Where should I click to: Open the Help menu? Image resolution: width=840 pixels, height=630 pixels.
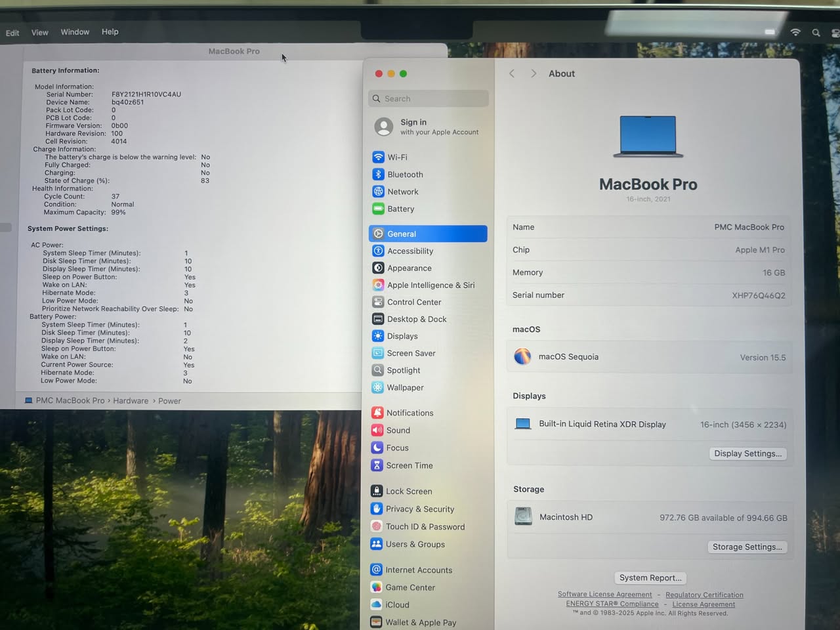click(x=110, y=31)
